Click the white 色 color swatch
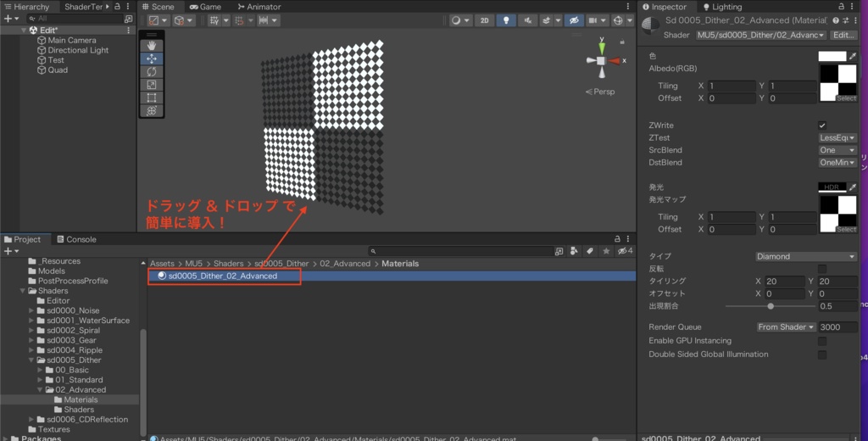This screenshot has height=441, width=868. 832,56
